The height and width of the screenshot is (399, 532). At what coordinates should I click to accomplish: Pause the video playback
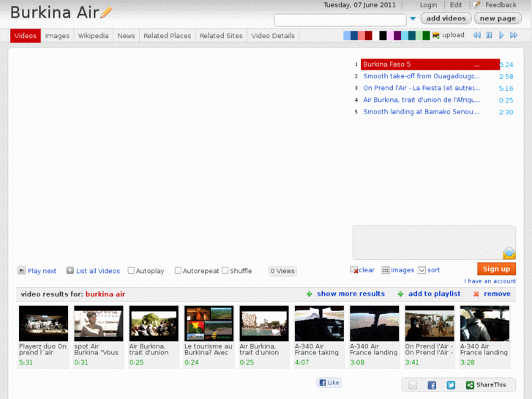tap(490, 35)
